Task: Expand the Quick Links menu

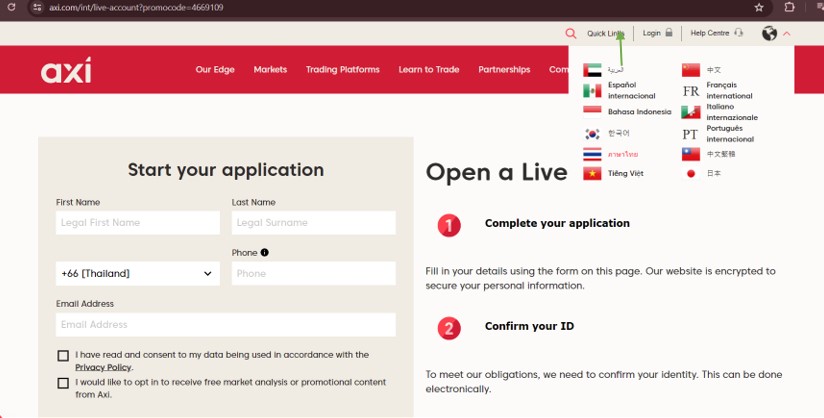Action: [x=605, y=33]
